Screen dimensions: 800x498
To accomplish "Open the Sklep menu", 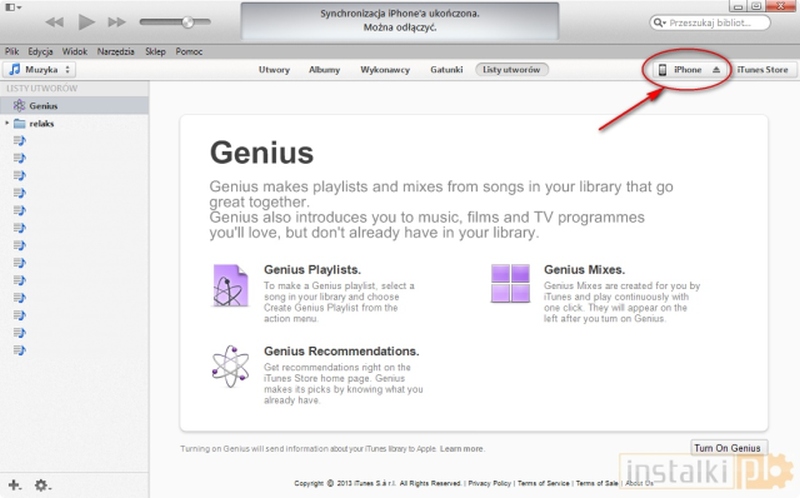I will [x=155, y=52].
